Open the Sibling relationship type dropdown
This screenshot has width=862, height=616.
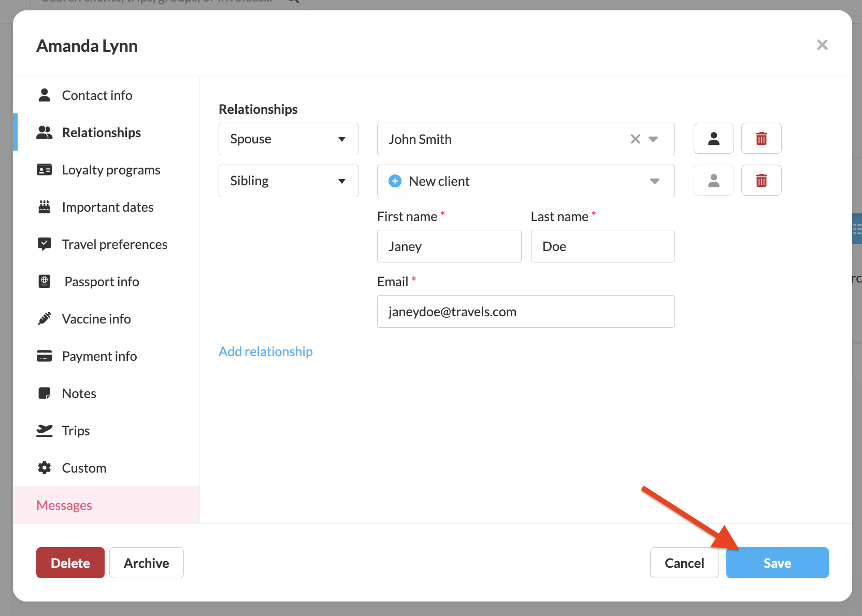288,181
